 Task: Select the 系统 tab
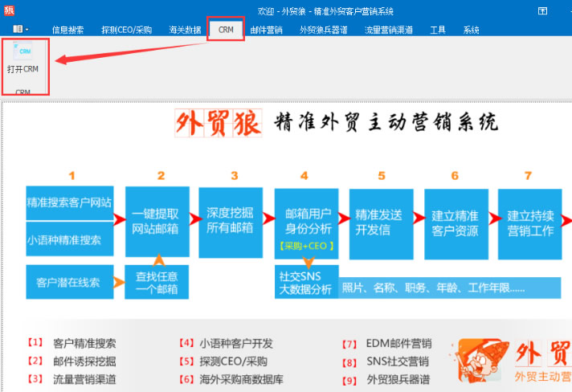coord(471,30)
